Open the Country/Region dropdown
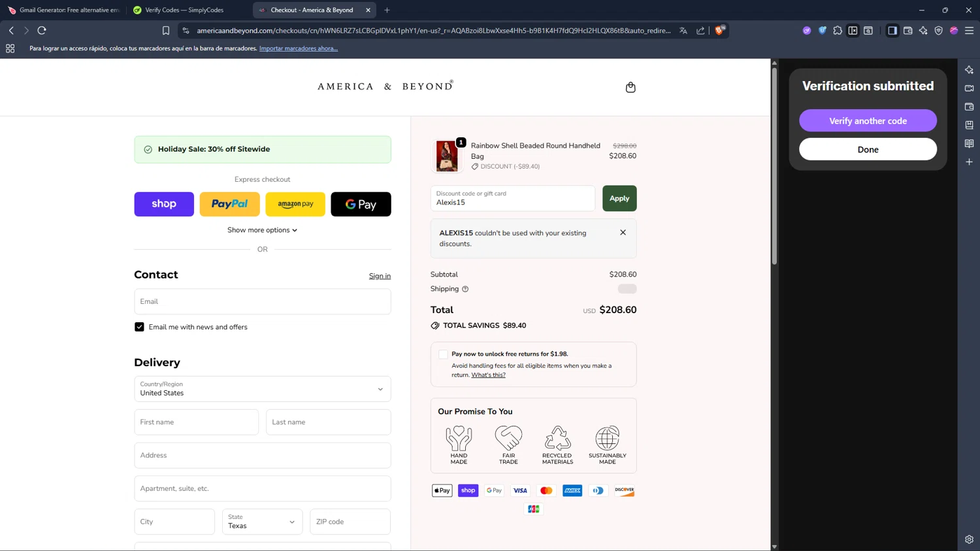This screenshot has width=980, height=551. point(262,389)
